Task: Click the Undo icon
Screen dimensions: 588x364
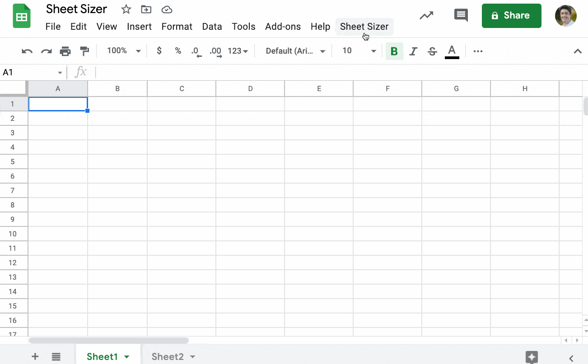Action: tap(27, 51)
